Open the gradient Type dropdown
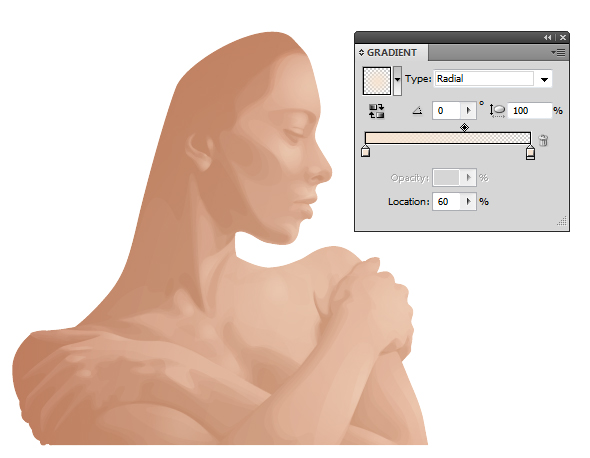590x458 pixels. point(544,79)
